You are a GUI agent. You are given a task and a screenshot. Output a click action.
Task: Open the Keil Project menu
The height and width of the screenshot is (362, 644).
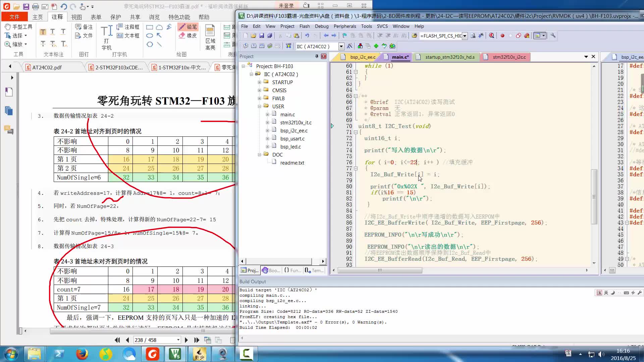[x=287, y=26]
